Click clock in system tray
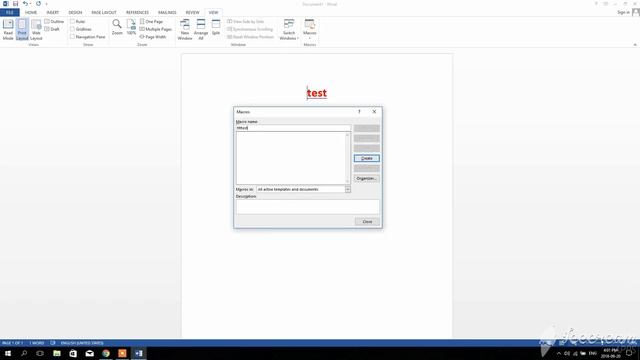640x360 pixels. pyautogui.click(x=610, y=353)
